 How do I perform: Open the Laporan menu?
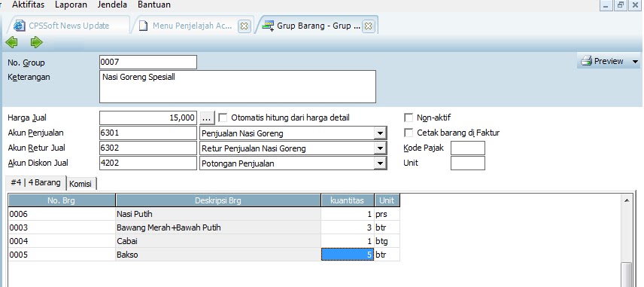tap(71, 5)
